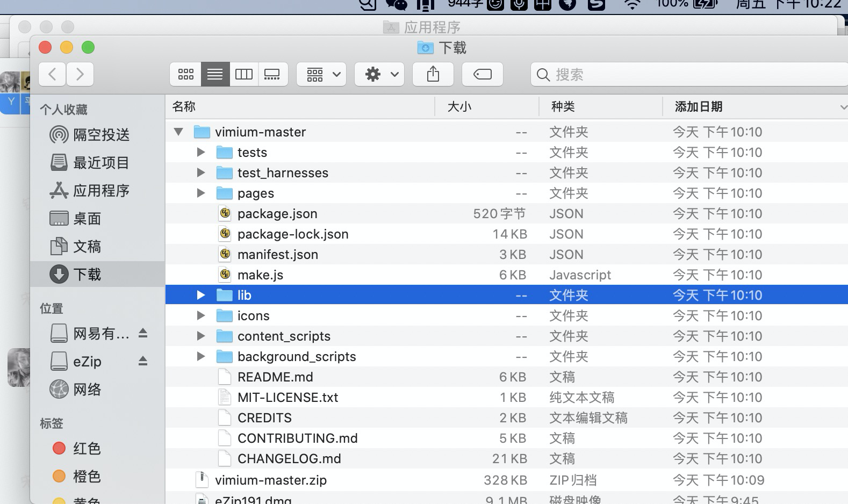The height and width of the screenshot is (504, 848).
Task: Select the test_harnesses folder name
Action: (x=283, y=172)
